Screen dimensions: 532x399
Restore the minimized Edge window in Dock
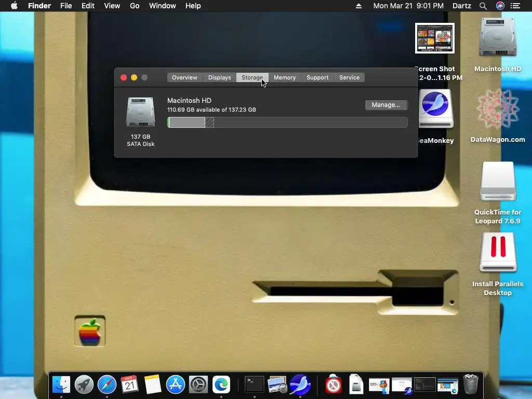point(448,386)
